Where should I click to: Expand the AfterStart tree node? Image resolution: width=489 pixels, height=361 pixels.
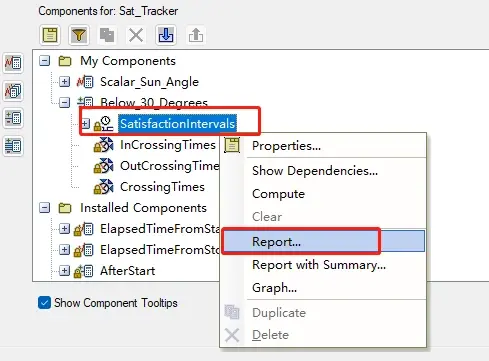tap(64, 271)
